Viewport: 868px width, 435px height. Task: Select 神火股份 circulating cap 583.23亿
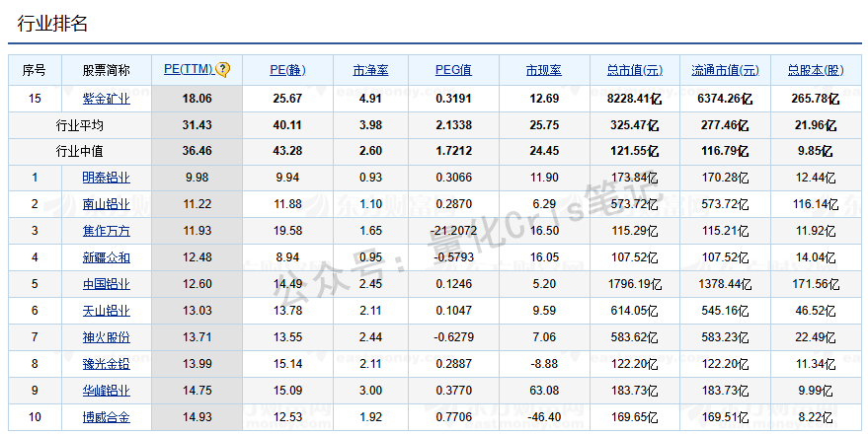(x=725, y=337)
